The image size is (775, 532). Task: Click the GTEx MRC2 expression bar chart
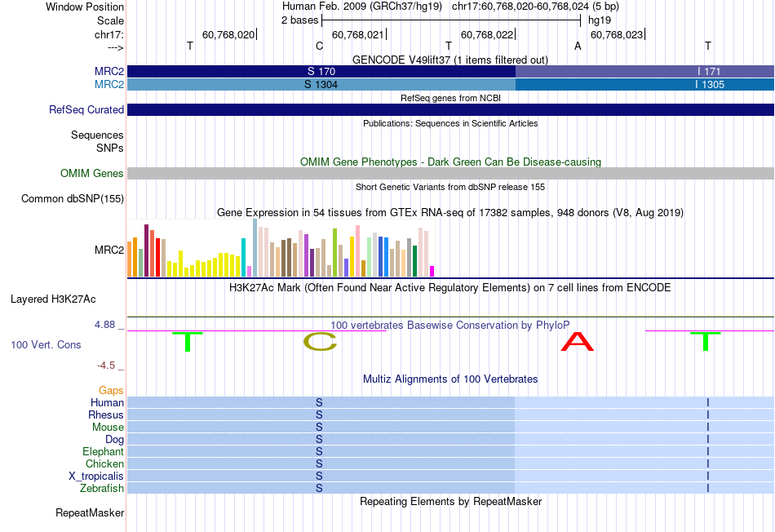[281, 248]
